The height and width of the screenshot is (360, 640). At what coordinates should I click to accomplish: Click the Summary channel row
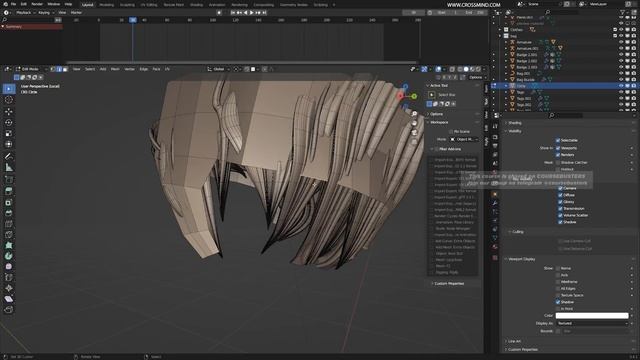click(x=32, y=27)
